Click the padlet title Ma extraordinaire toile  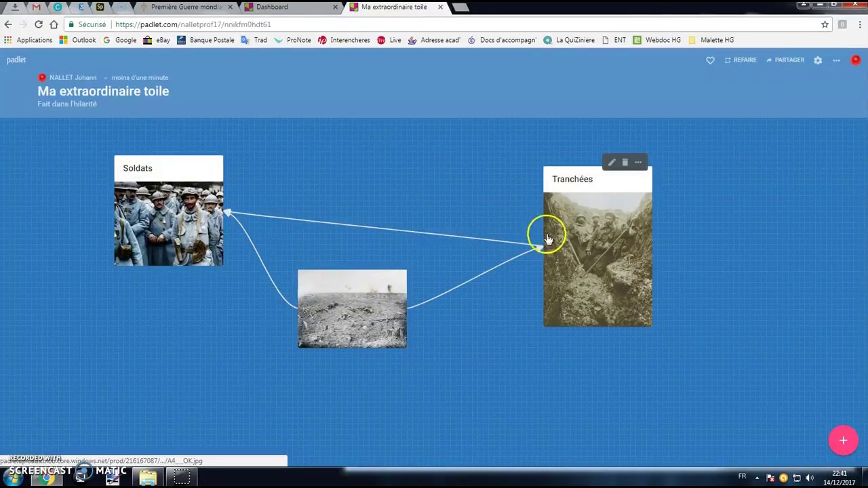(103, 91)
